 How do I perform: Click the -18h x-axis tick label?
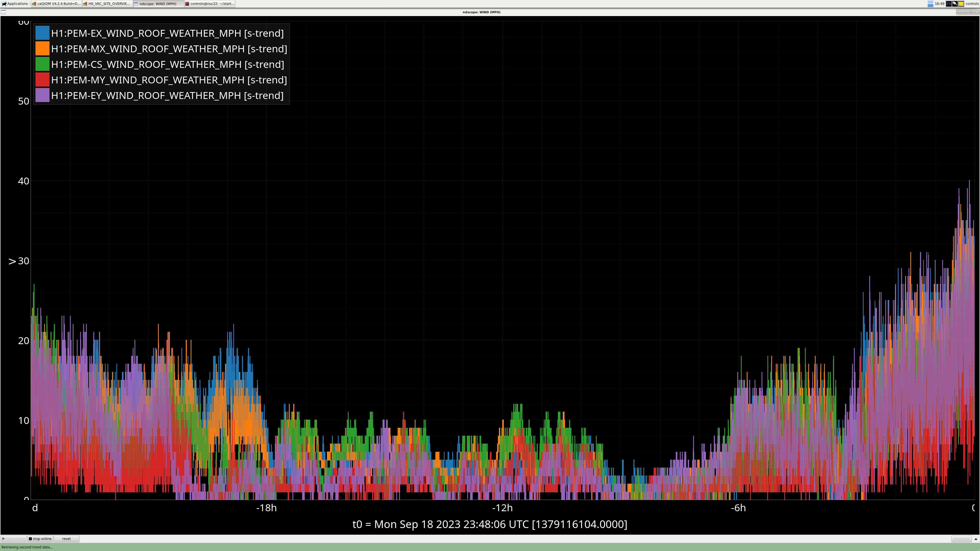pyautogui.click(x=266, y=508)
